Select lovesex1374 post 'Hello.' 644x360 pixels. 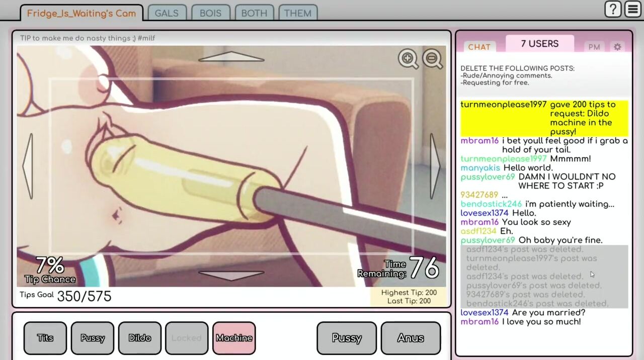(x=498, y=213)
